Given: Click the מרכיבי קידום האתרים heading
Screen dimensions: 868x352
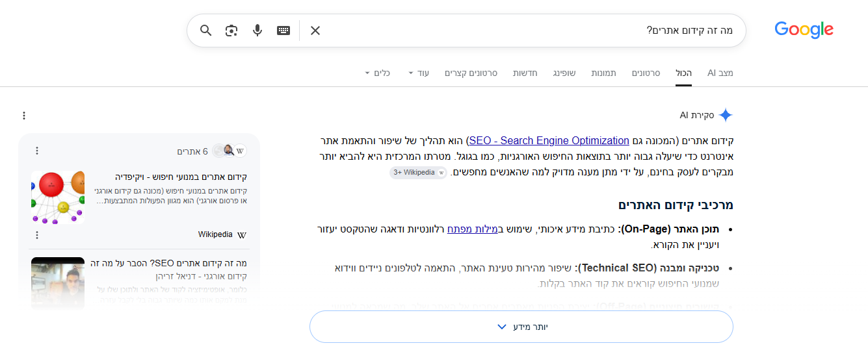Looking at the screenshot, I should 676,205.
